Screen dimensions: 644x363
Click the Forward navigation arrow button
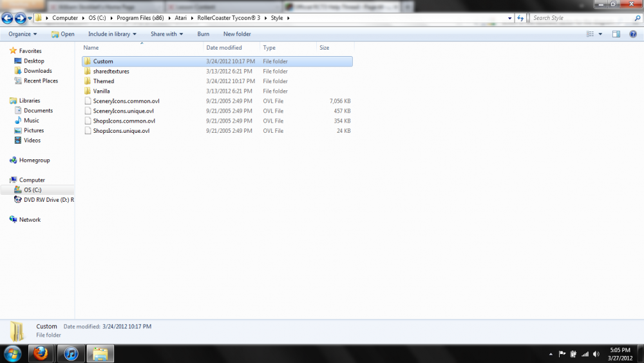tap(21, 19)
